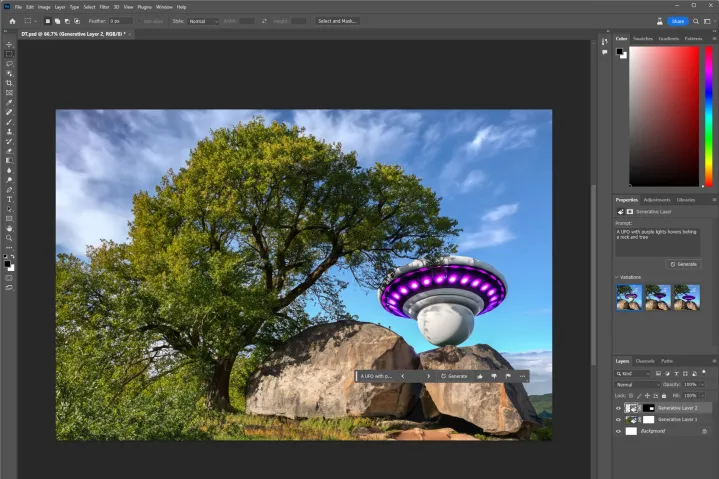Click Generate button in Properties panel
The height and width of the screenshot is (479, 719).
tap(683, 264)
